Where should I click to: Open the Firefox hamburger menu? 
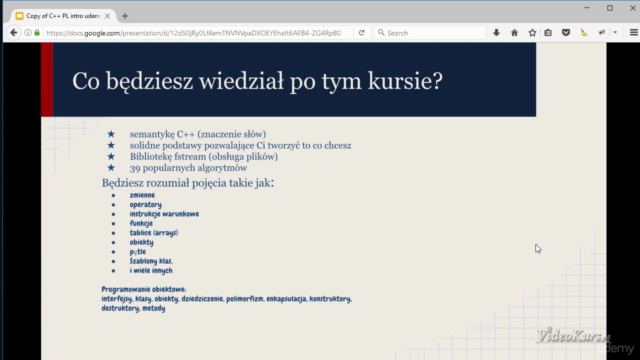(x=633, y=33)
